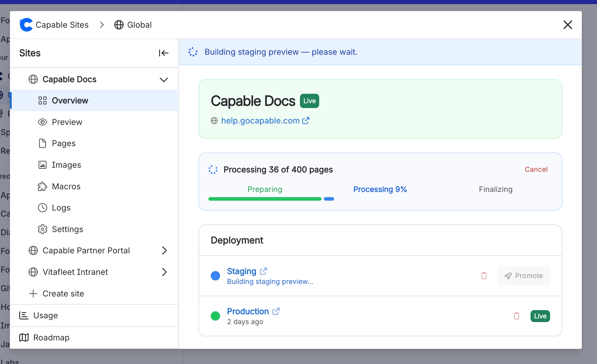Image resolution: width=597 pixels, height=364 pixels.
Task: Click the Preview eye icon
Action: coord(43,122)
